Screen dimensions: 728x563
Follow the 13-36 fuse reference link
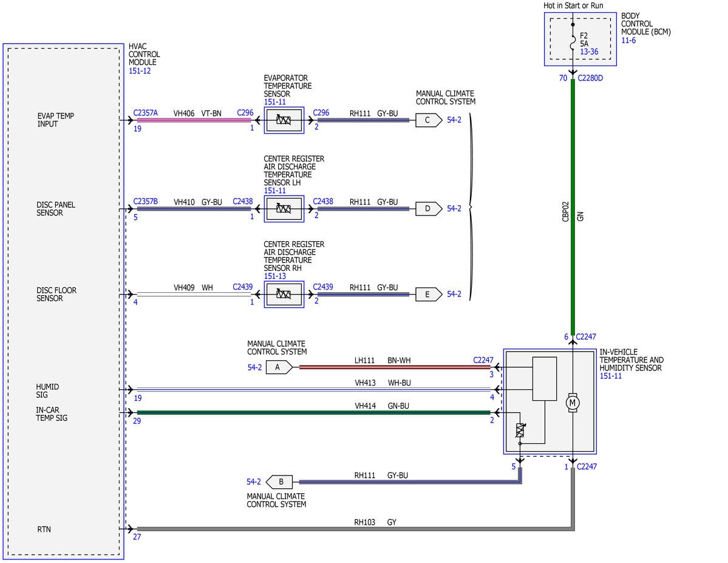(589, 52)
